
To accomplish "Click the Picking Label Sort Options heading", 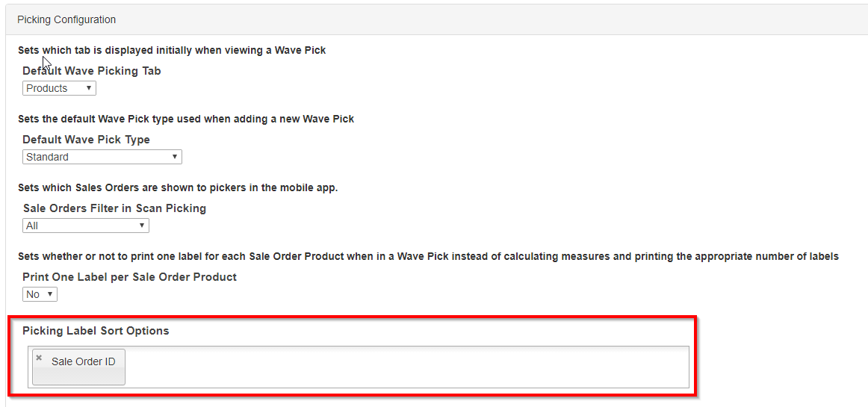I will click(x=96, y=331).
